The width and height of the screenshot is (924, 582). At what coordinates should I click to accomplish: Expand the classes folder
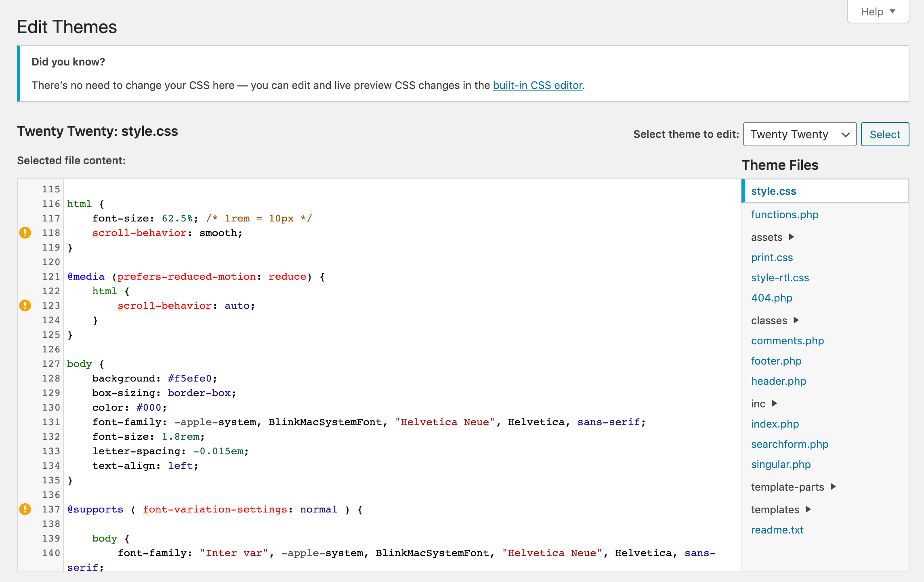point(775,321)
